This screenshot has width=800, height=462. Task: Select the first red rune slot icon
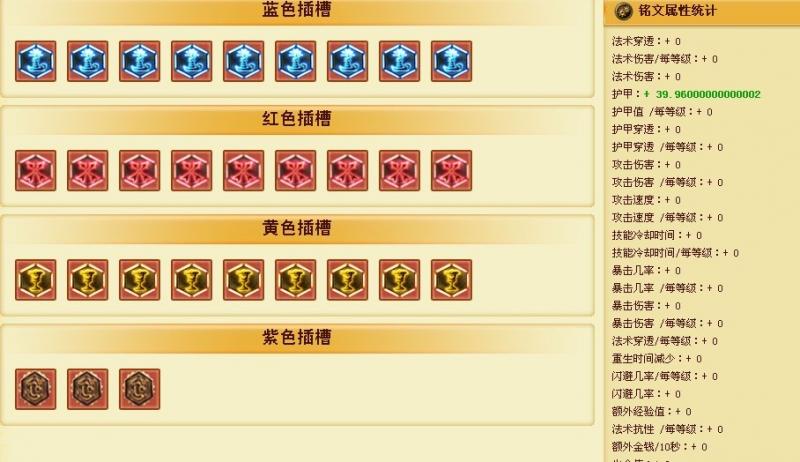click(x=36, y=170)
